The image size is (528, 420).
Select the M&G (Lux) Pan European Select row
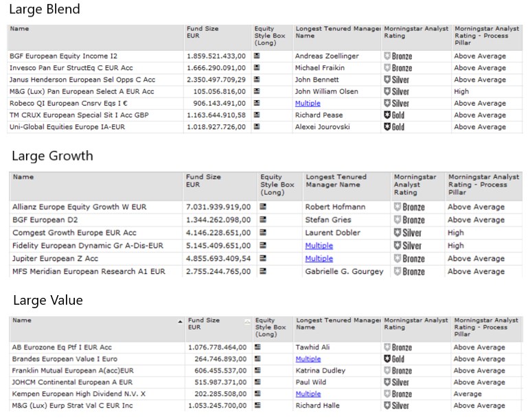[x=82, y=91]
